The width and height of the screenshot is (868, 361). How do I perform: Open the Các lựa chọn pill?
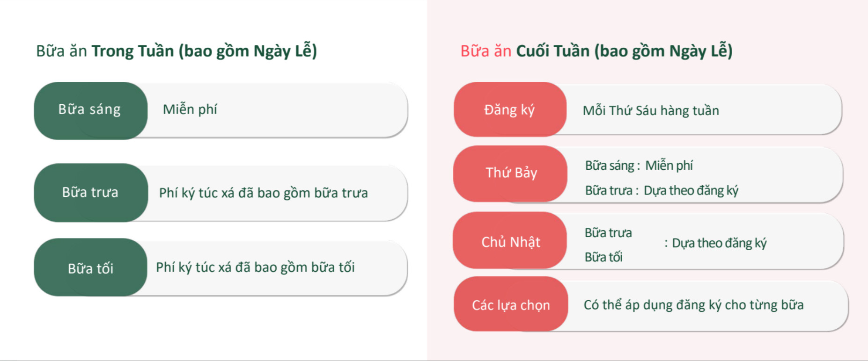click(x=510, y=305)
